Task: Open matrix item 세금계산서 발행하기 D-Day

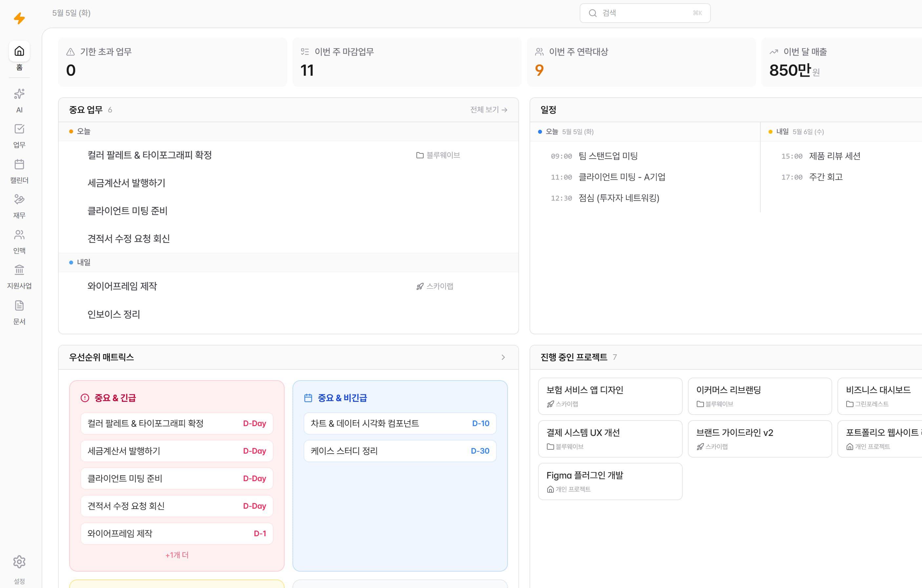Action: pyautogui.click(x=177, y=451)
